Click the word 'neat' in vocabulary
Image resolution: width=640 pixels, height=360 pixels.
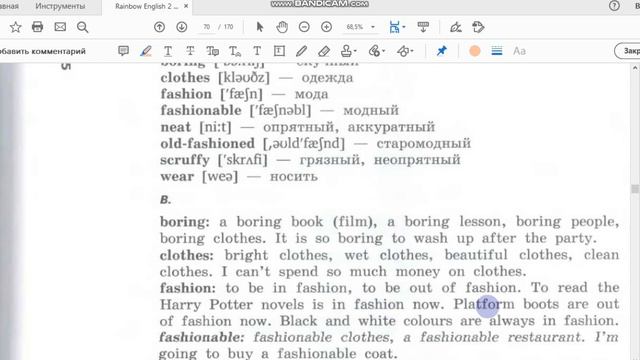(176, 127)
